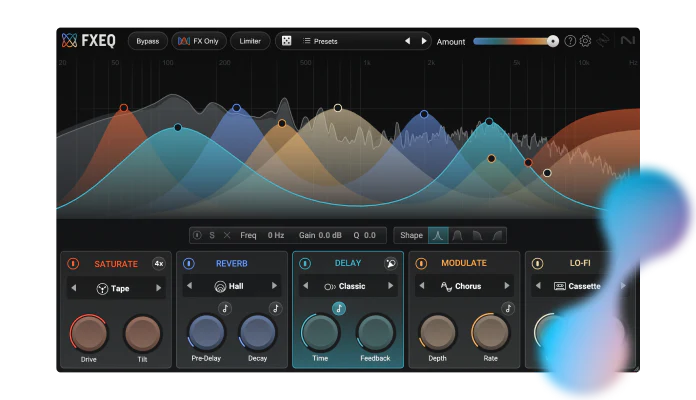Select next Delay type after Classic
Image resolution: width=696 pixels, height=400 pixels.
tap(391, 286)
